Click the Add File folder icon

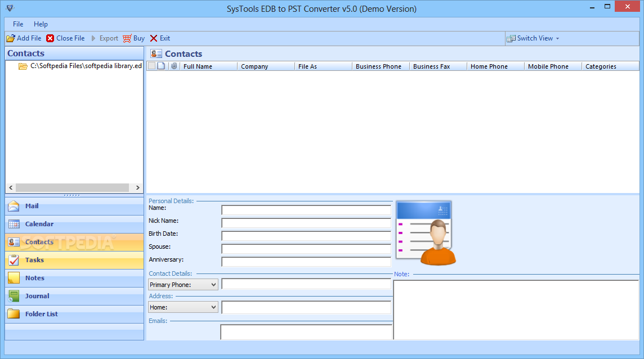(11, 38)
